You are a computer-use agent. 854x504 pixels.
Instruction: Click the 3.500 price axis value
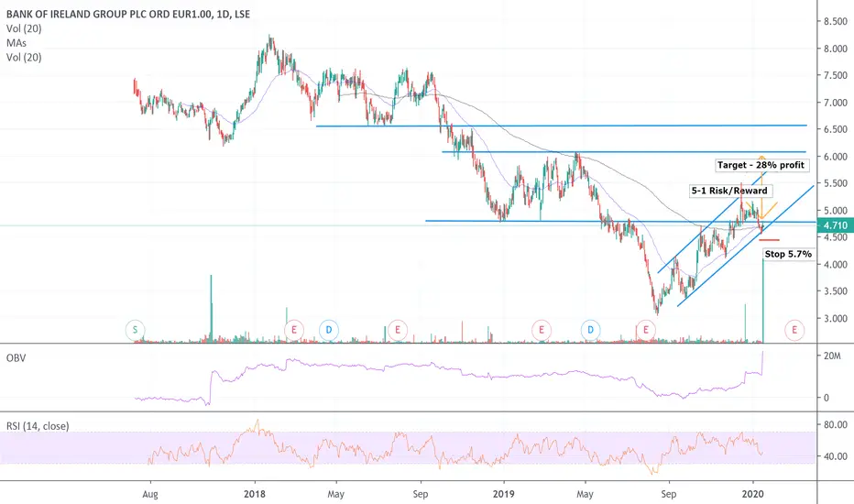[836, 291]
